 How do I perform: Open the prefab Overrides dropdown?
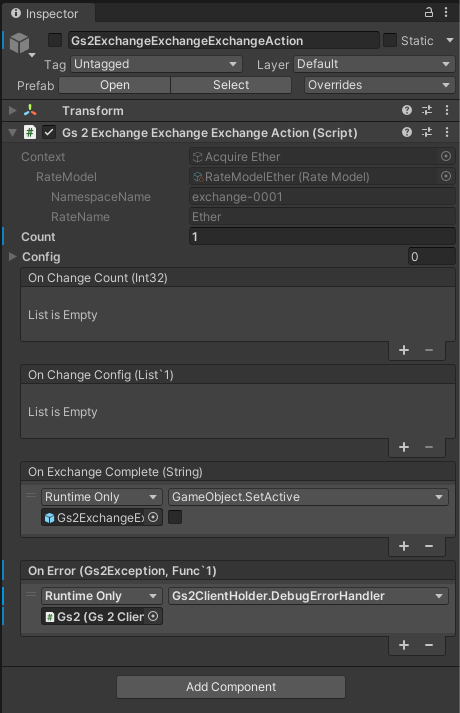pos(380,85)
